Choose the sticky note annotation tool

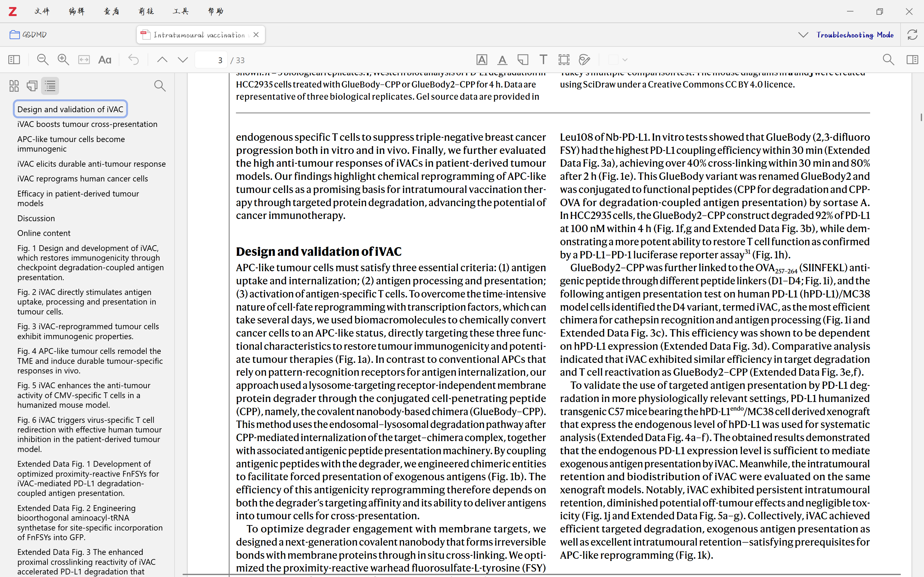(523, 60)
